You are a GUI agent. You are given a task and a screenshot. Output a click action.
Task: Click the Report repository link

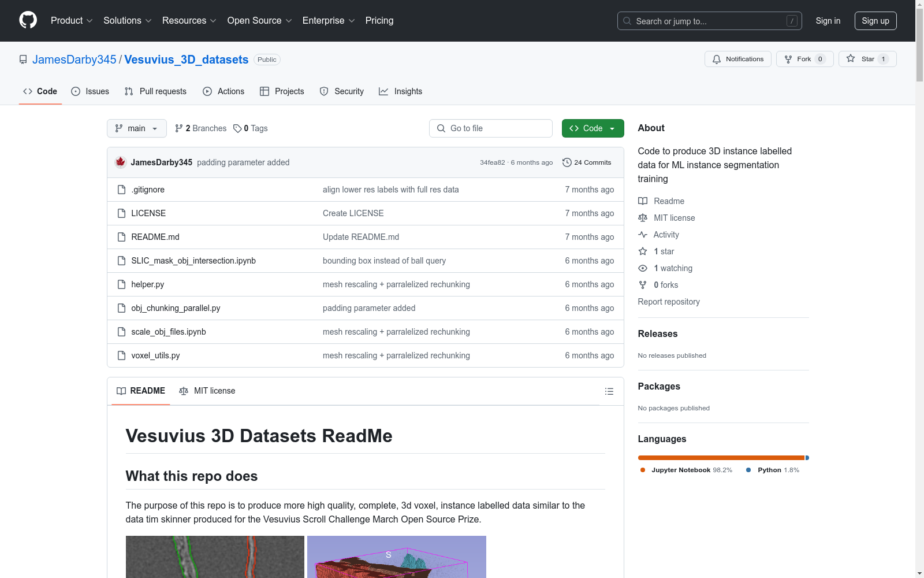click(669, 302)
